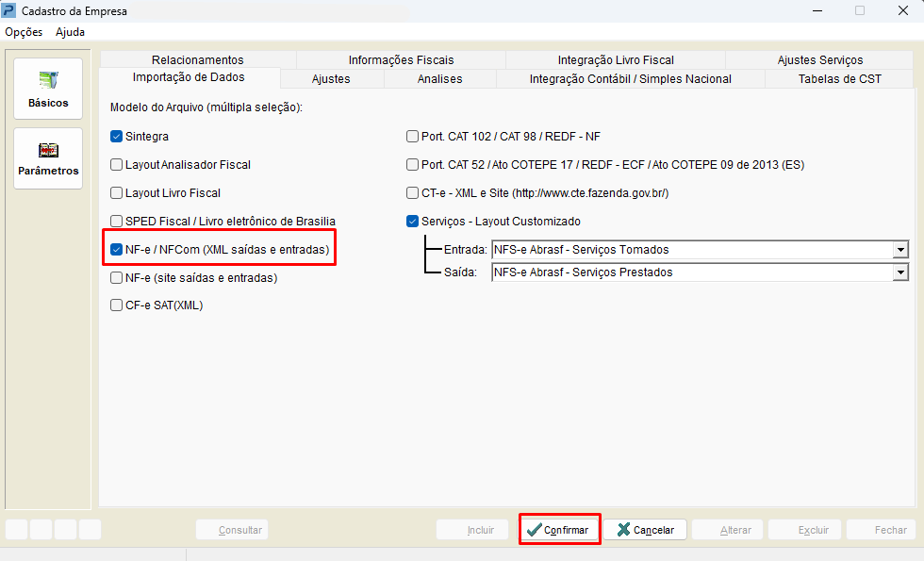
Task: Switch to the Relacionamentos tab
Action: tap(197, 59)
